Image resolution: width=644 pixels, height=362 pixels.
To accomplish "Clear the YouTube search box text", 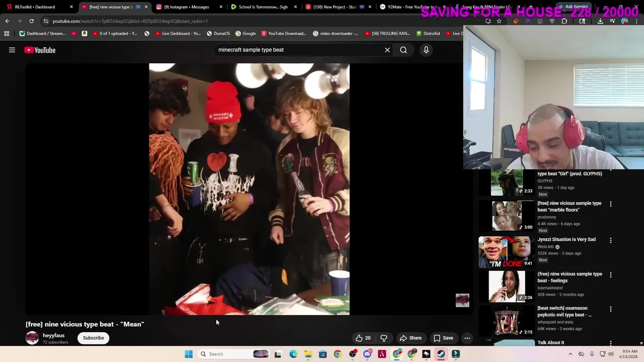I will click(x=387, y=50).
